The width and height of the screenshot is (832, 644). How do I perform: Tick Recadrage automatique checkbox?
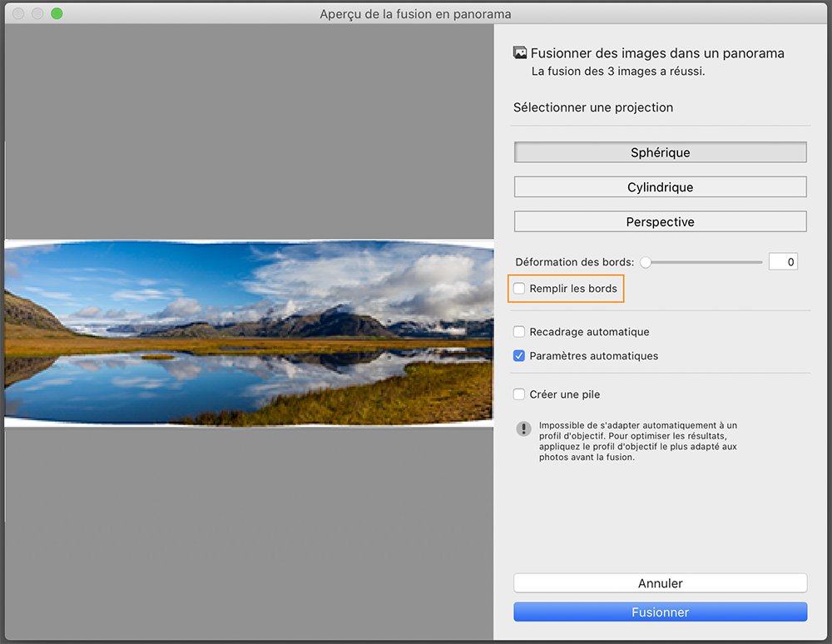519,332
